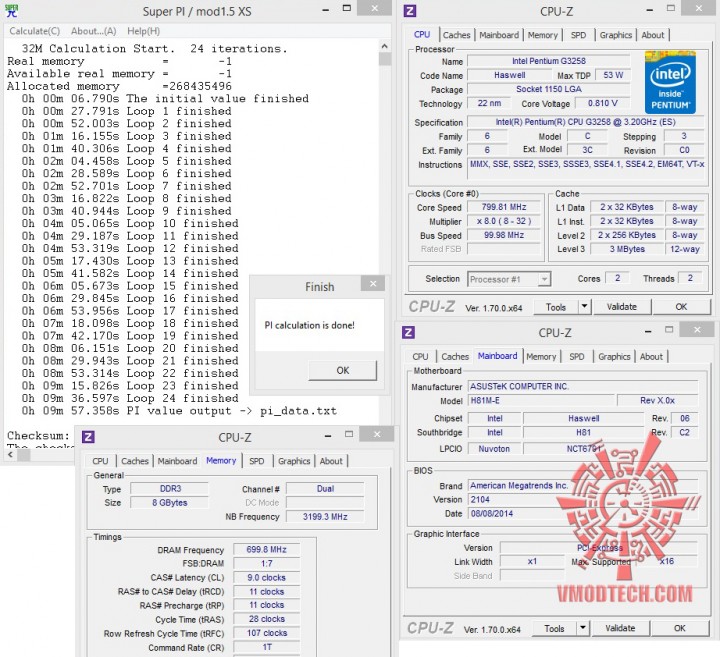Select About tab in Memory CPU-Z window
This screenshot has height=657, width=720.
pyautogui.click(x=331, y=461)
